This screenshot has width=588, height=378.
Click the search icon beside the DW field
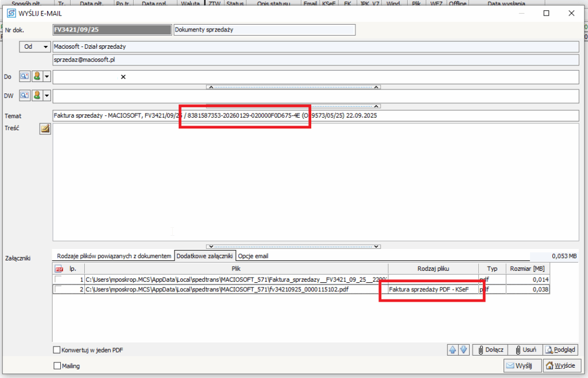(24, 96)
